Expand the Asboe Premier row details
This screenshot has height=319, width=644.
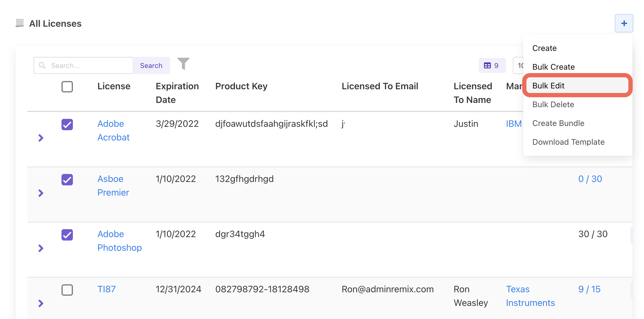point(41,193)
